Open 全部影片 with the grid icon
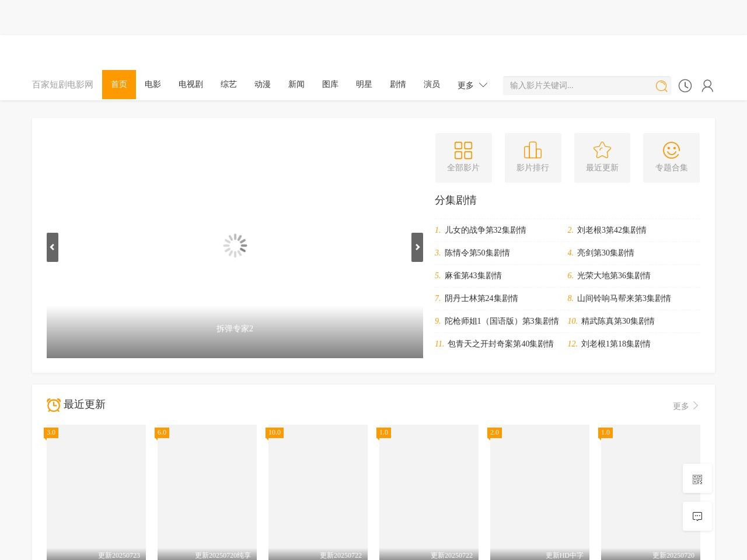Viewport: 747px width, 560px height. pyautogui.click(x=463, y=157)
